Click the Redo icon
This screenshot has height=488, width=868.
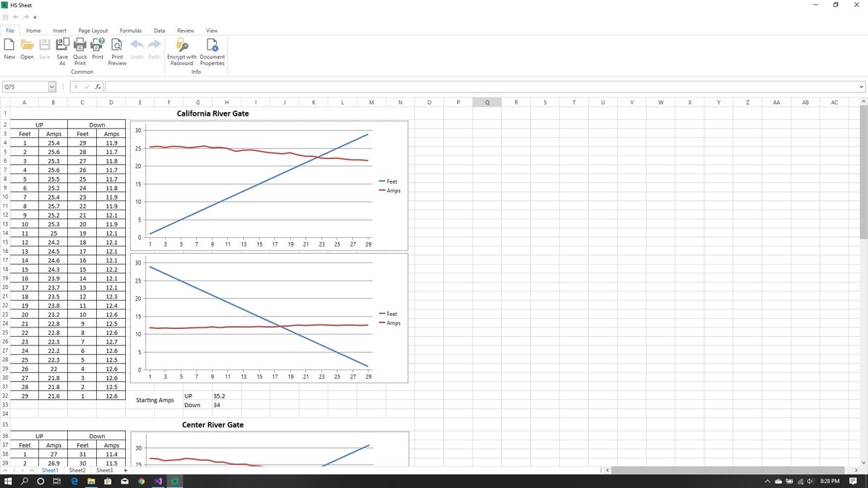153,45
